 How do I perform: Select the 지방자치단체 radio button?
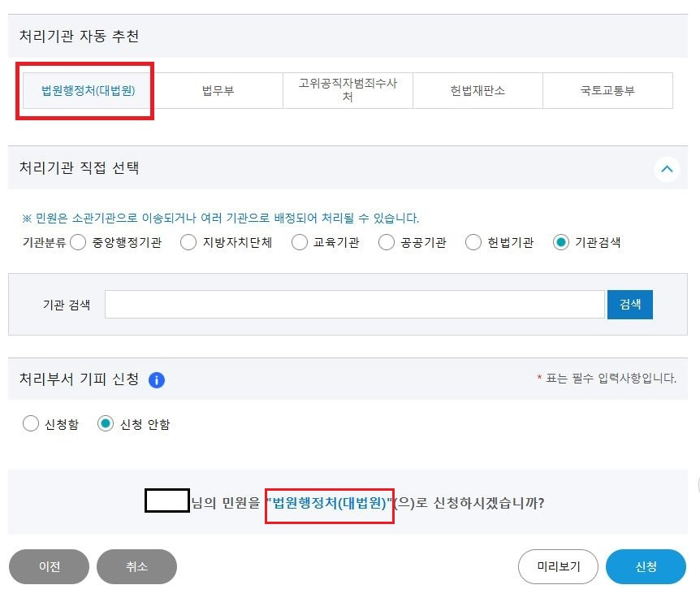pyautogui.click(x=188, y=241)
